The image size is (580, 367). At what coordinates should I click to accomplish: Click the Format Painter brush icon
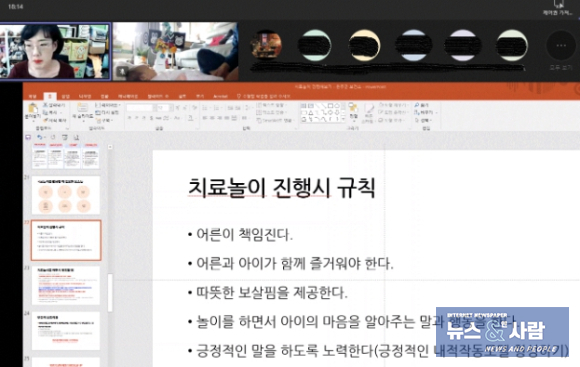(46, 120)
